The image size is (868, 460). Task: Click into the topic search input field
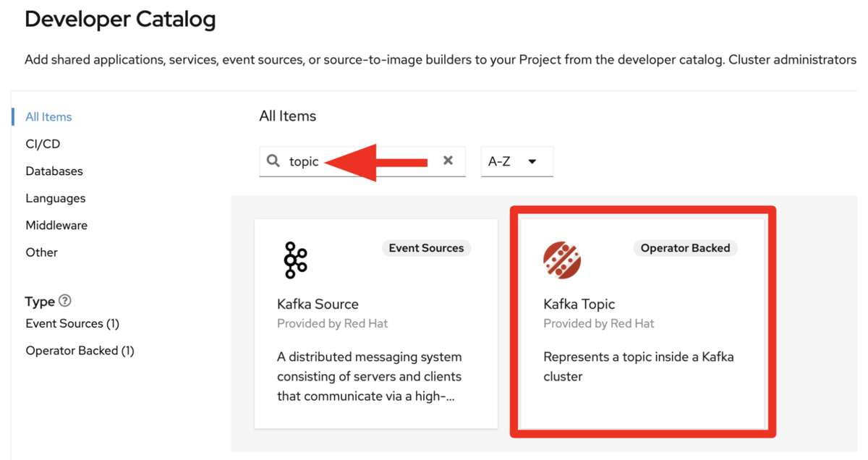coord(362,161)
